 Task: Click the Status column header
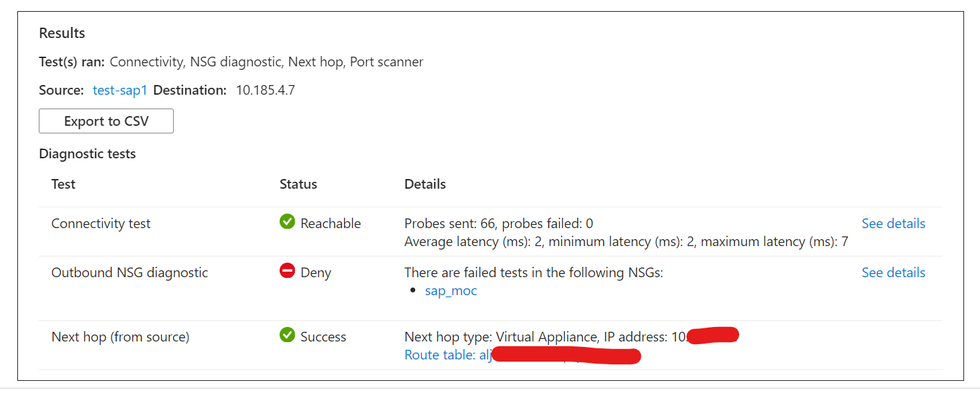click(x=298, y=184)
